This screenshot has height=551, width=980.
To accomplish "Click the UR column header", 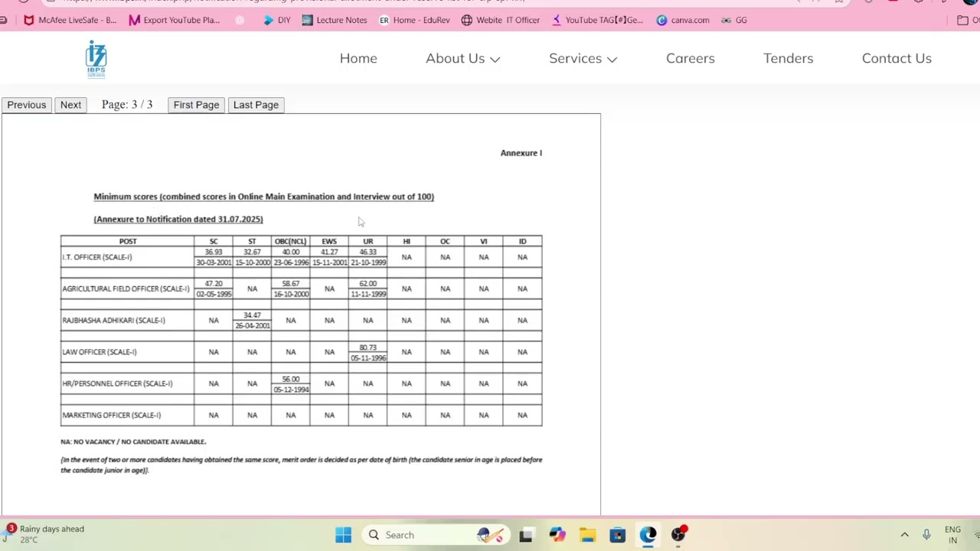I will pyautogui.click(x=368, y=241).
